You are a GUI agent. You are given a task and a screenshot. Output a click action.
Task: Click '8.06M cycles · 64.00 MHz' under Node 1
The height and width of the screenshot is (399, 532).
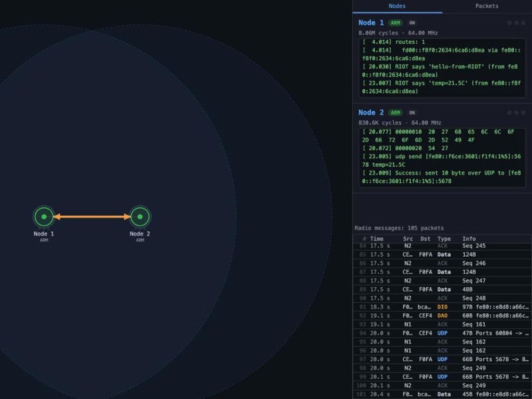coord(398,33)
